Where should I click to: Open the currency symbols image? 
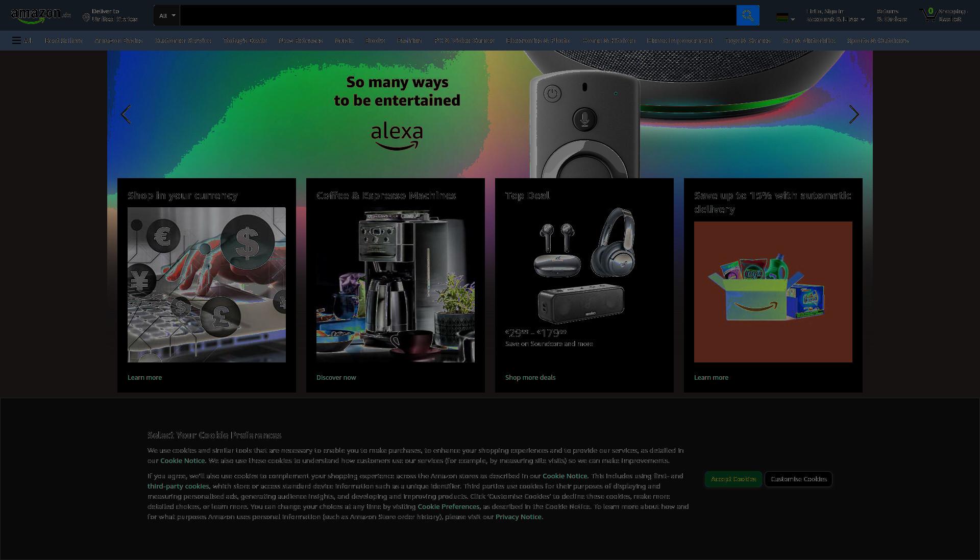click(x=207, y=285)
